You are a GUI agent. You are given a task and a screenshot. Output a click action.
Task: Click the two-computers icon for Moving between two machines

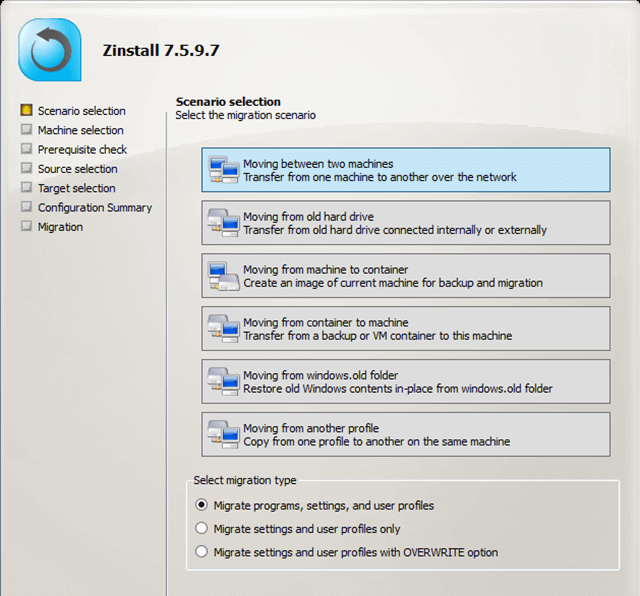coord(223,169)
